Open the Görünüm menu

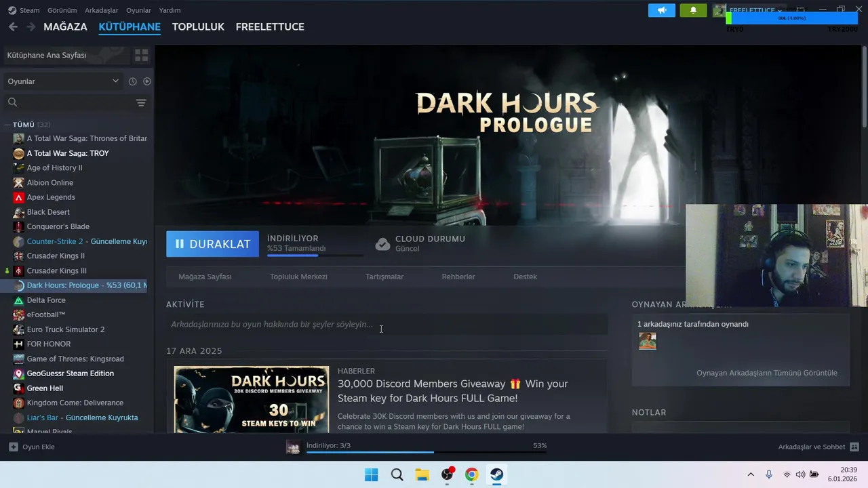point(62,10)
